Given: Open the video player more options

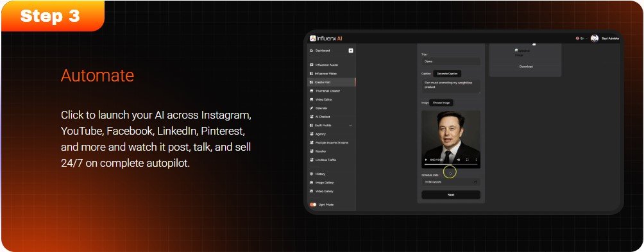Looking at the screenshot, I should coord(476,160).
